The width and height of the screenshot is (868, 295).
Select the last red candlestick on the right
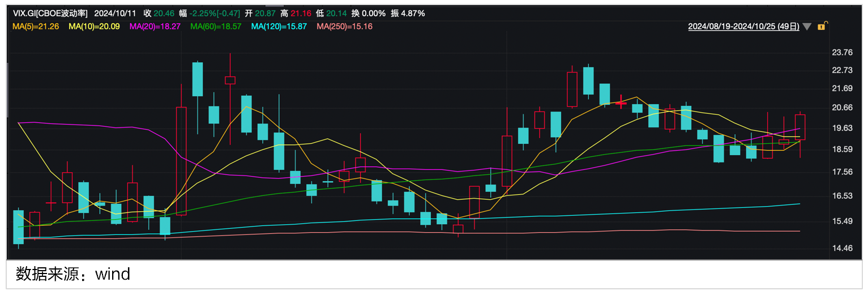pyautogui.click(x=800, y=127)
